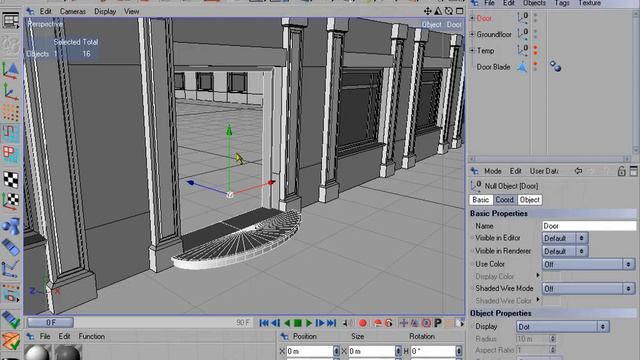Play animation forwards
640x360 pixels.
point(309,323)
